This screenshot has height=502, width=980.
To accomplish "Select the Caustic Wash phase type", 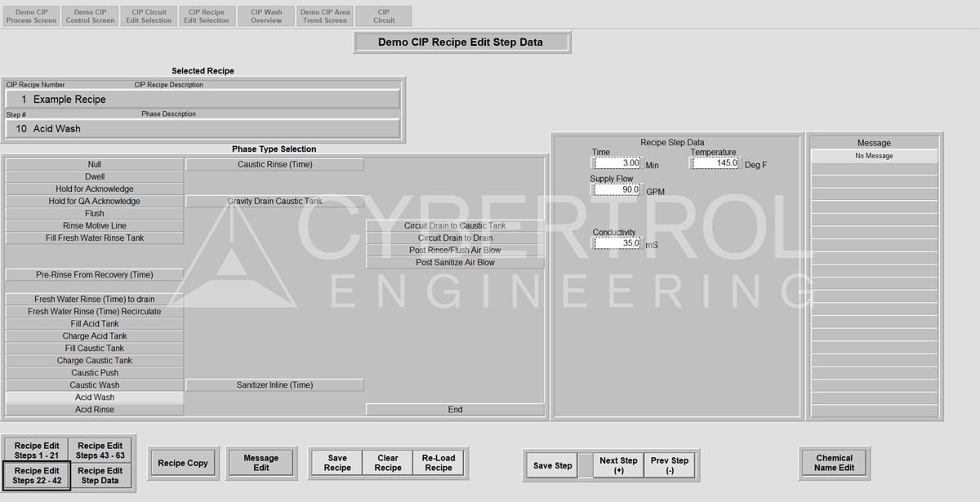I will (x=94, y=384).
